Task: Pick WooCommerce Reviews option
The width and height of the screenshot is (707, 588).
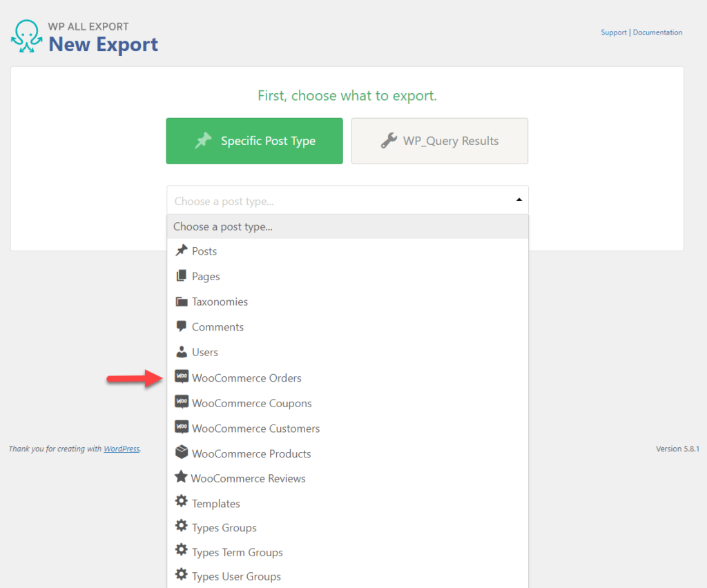Action: tap(347, 478)
